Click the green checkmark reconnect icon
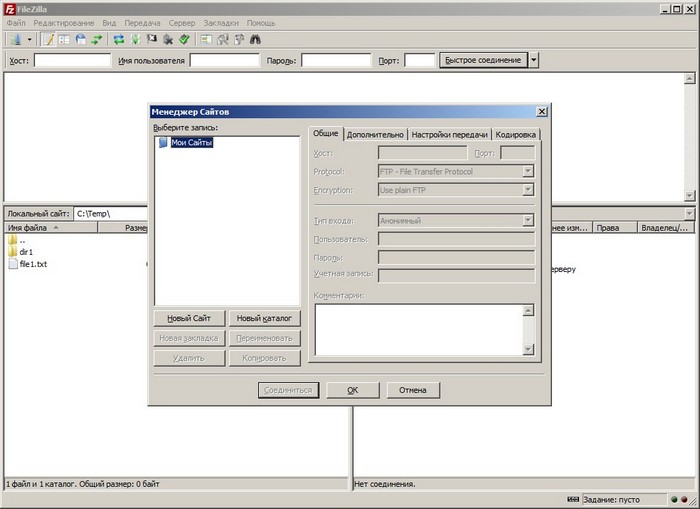The image size is (700, 509). click(x=184, y=40)
